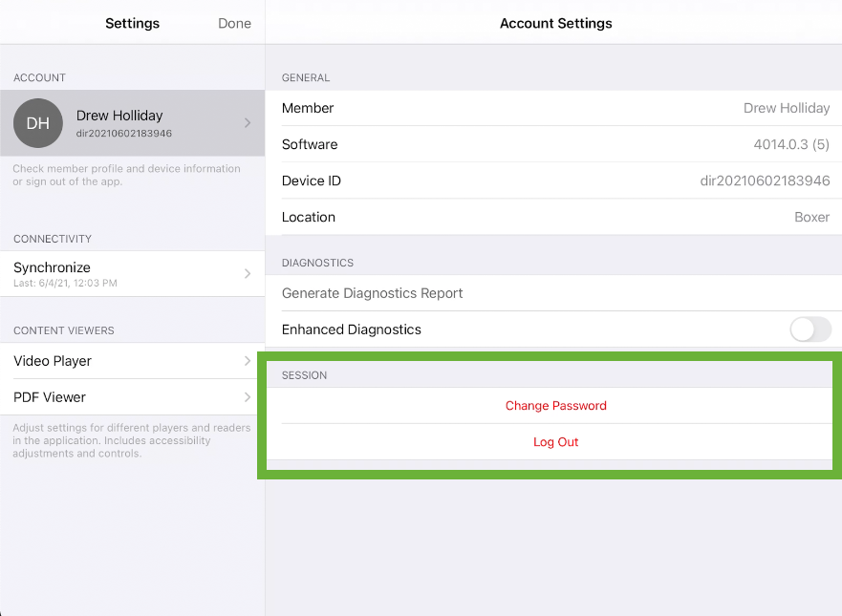Open Video Player settings
This screenshot has width=842, height=616.
coord(132,361)
